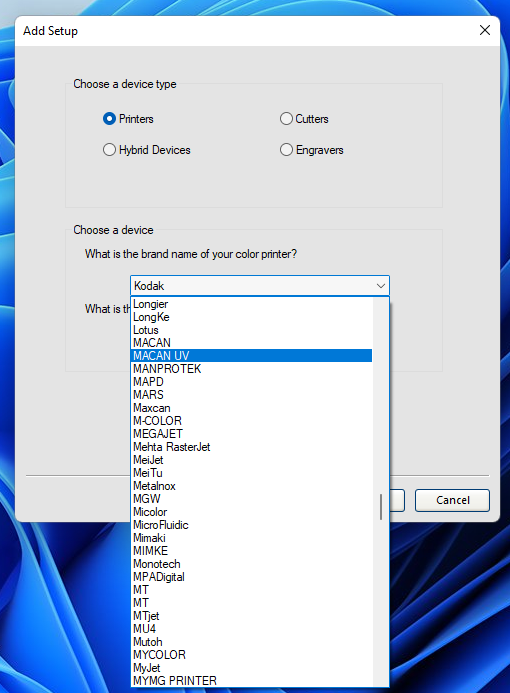
Task: Choose MGW in the brand list
Action: (251, 499)
